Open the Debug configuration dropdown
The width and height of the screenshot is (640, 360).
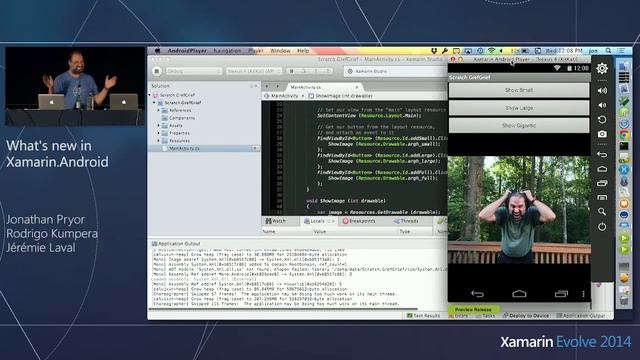pyautogui.click(x=193, y=71)
